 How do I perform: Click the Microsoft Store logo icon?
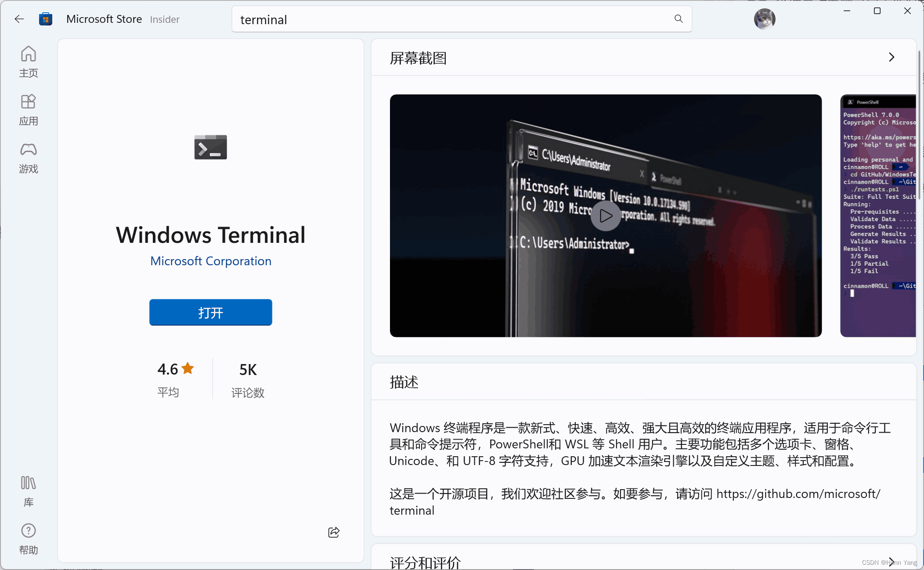point(46,19)
